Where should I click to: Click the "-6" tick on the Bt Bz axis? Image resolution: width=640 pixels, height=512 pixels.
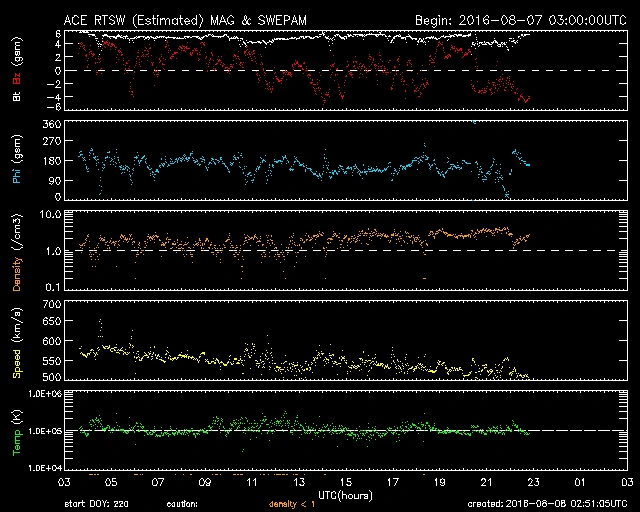[x=54, y=107]
